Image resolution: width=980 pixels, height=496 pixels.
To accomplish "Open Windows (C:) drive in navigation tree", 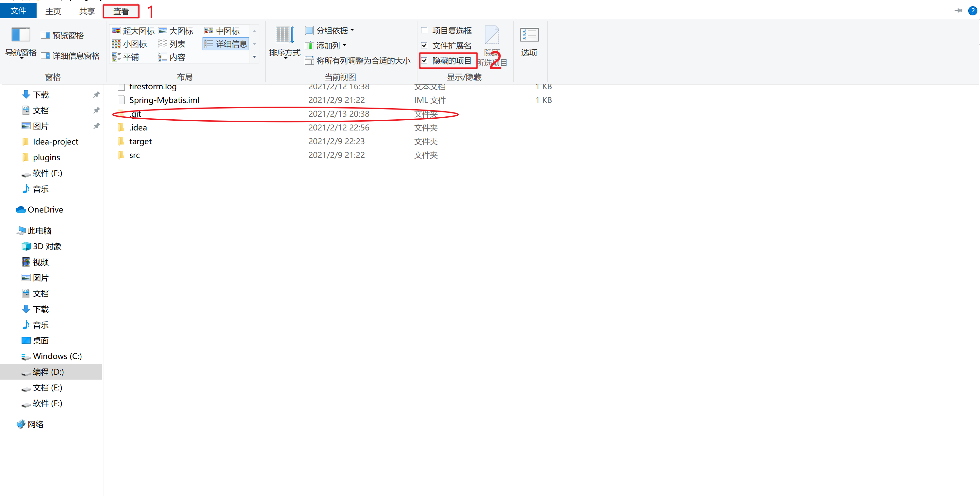I will tap(57, 356).
